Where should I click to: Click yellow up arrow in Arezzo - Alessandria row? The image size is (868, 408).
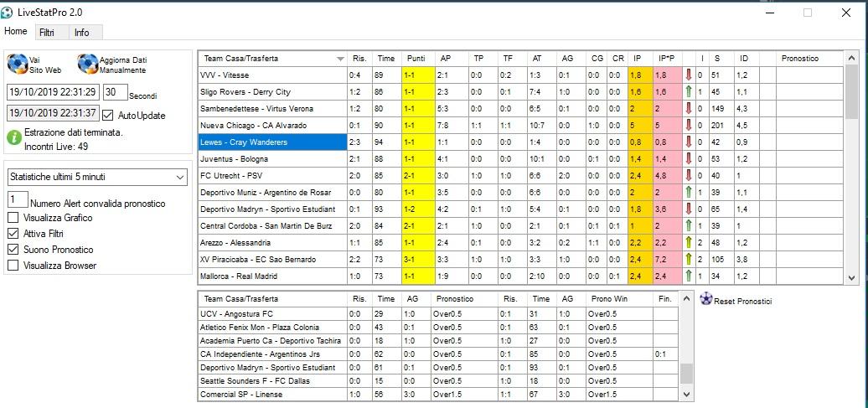(688, 242)
